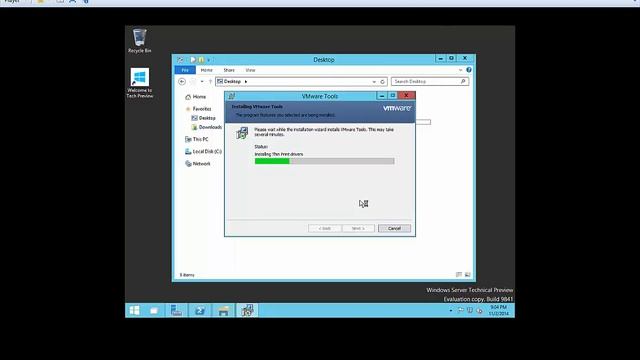
Task: Click the Explorer window system icon
Action: click(180, 60)
